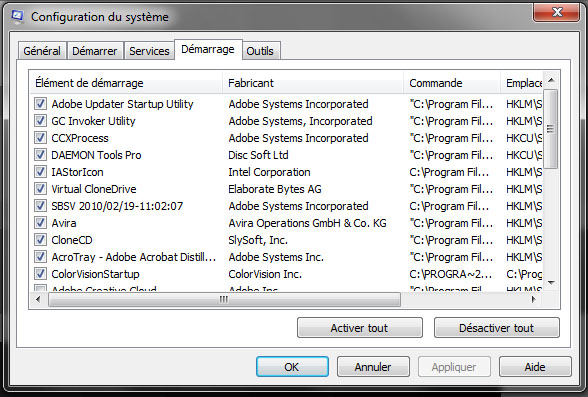Click the Emplacement column header

coord(522,83)
